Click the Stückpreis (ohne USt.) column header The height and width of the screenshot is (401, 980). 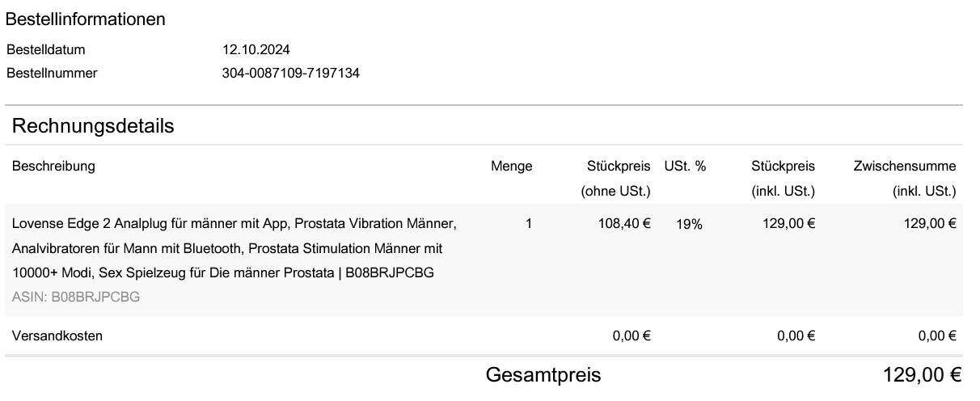pyautogui.click(x=619, y=179)
